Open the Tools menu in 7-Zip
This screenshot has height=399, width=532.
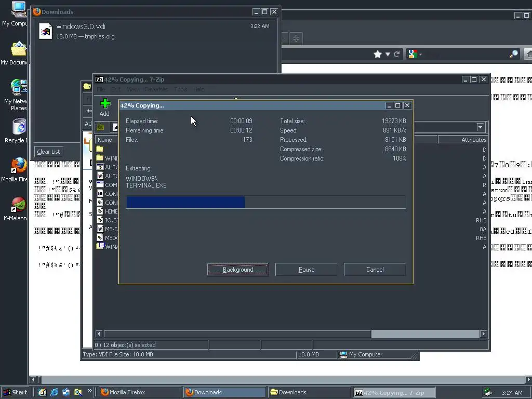[180, 89]
